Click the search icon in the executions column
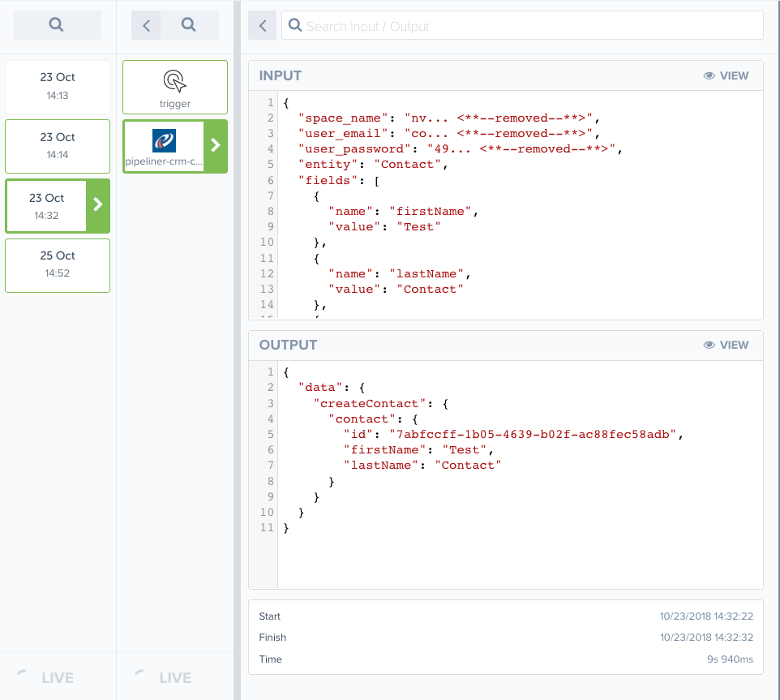Image resolution: width=780 pixels, height=700 pixels. click(57, 24)
